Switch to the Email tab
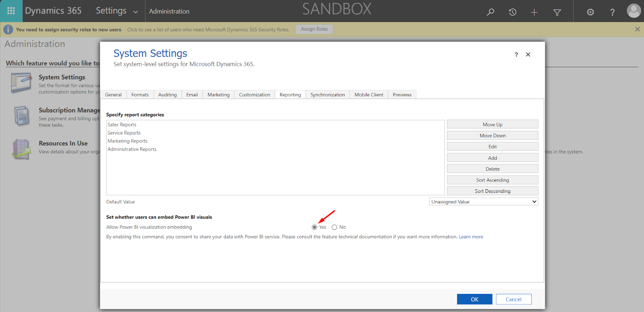The width and height of the screenshot is (644, 312). (x=192, y=95)
